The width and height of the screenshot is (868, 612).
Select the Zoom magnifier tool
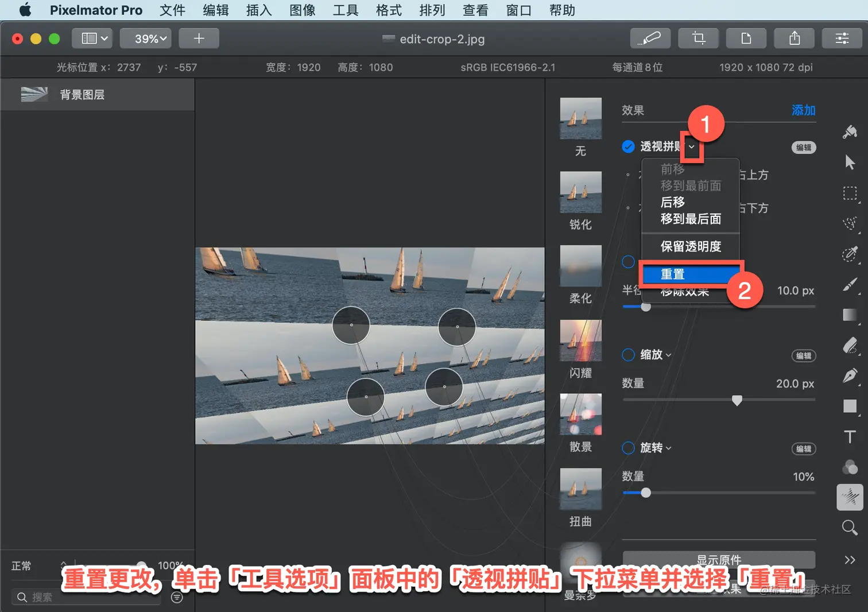[850, 528]
